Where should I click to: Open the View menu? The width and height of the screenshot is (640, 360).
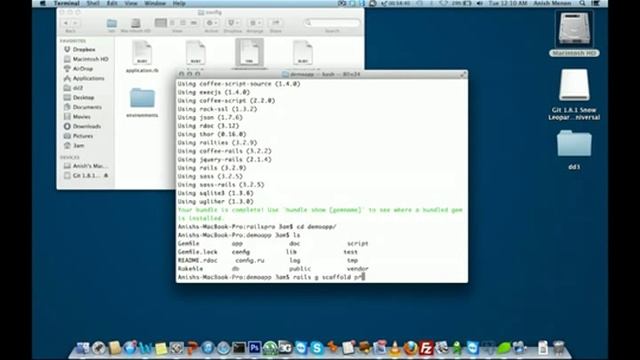pos(131,3)
